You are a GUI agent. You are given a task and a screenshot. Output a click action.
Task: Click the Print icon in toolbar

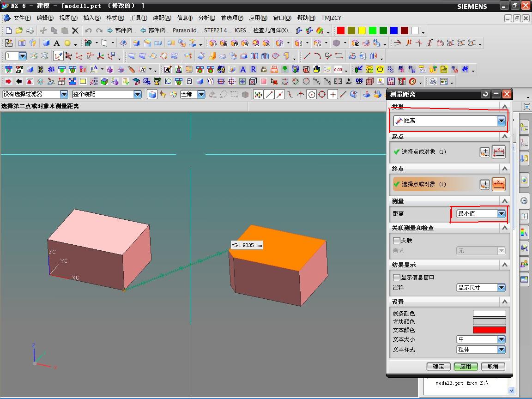30,30
